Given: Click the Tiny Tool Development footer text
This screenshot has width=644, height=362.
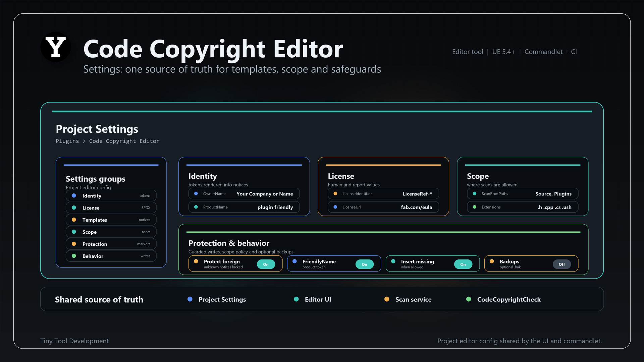Looking at the screenshot, I should pos(74,341).
